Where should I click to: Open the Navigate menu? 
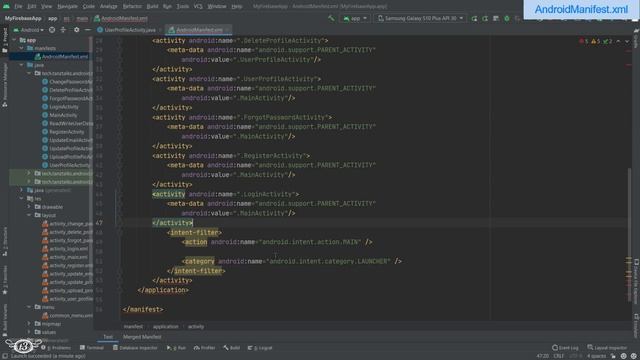67,7
